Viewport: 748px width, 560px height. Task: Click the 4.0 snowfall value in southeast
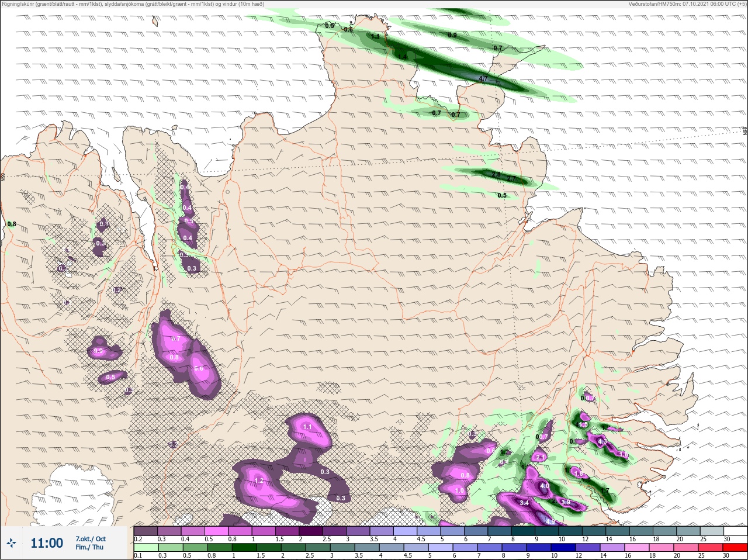(545, 486)
